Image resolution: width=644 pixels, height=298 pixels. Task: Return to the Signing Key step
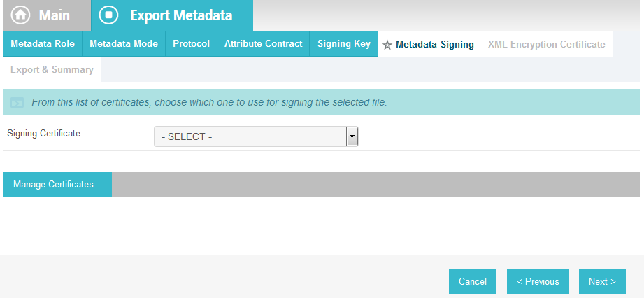point(344,44)
